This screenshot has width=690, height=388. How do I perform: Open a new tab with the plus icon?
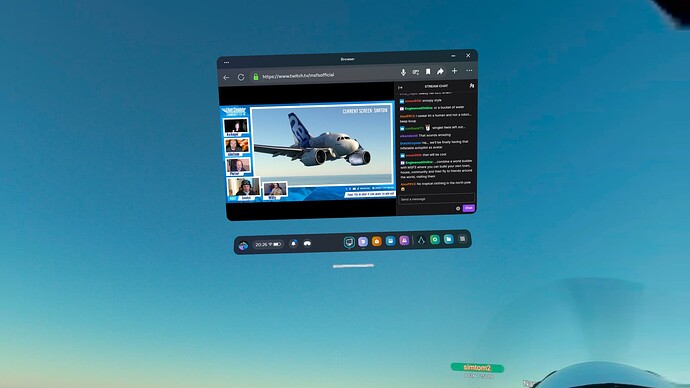point(454,71)
